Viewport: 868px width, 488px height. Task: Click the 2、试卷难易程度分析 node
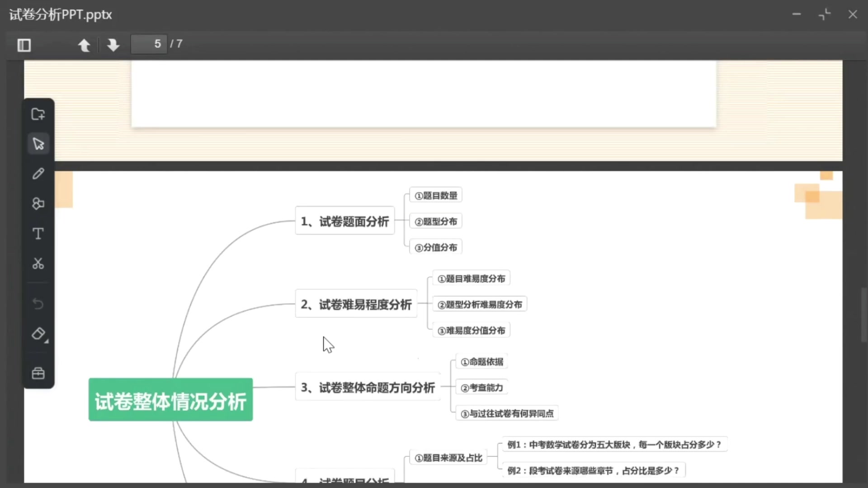point(356,304)
